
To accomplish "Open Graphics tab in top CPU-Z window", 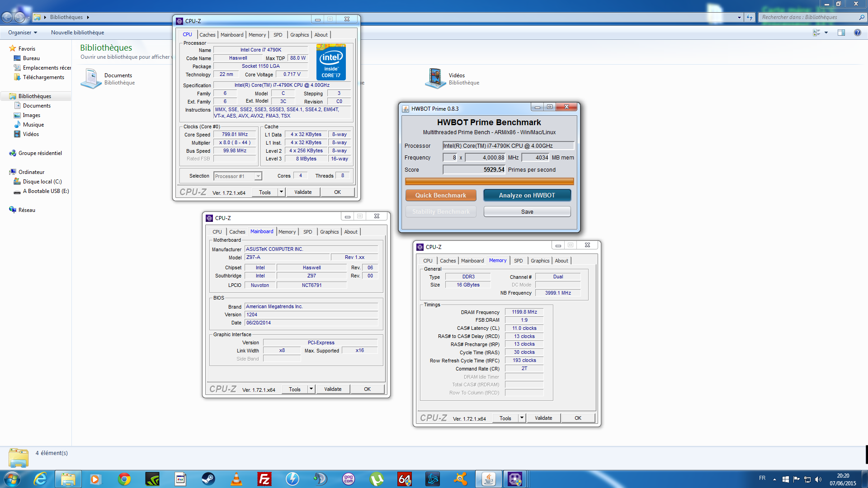I will [299, 35].
